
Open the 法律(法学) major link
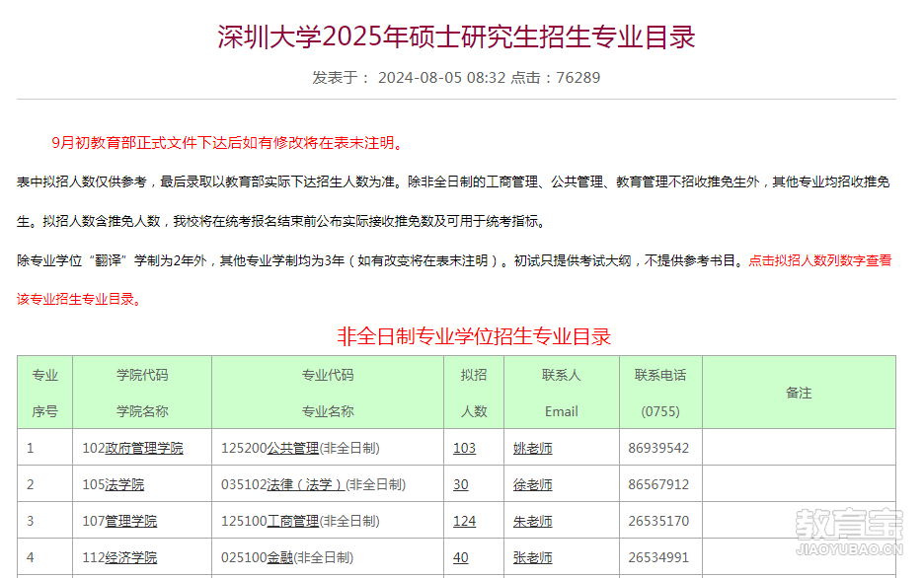coord(306,484)
